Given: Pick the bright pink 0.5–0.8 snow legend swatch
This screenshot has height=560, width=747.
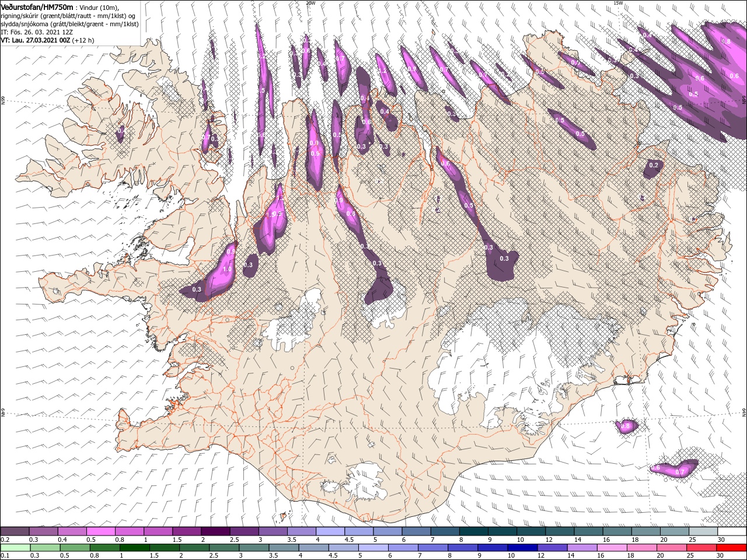Looking at the screenshot, I should (100, 531).
